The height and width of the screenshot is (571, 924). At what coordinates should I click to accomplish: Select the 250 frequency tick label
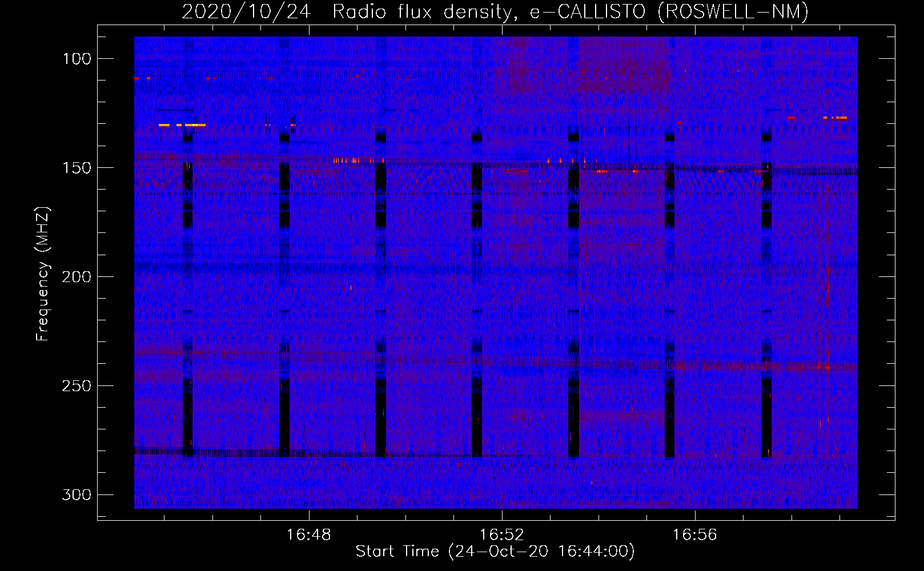click(x=77, y=386)
